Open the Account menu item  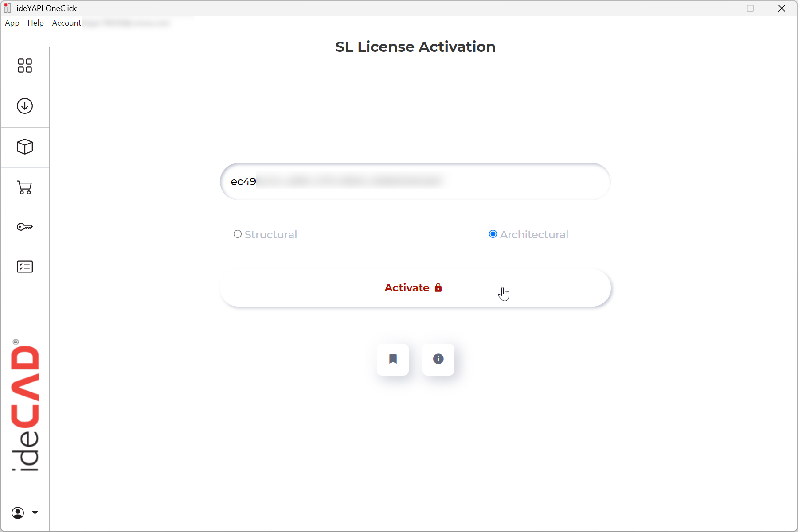[67, 23]
